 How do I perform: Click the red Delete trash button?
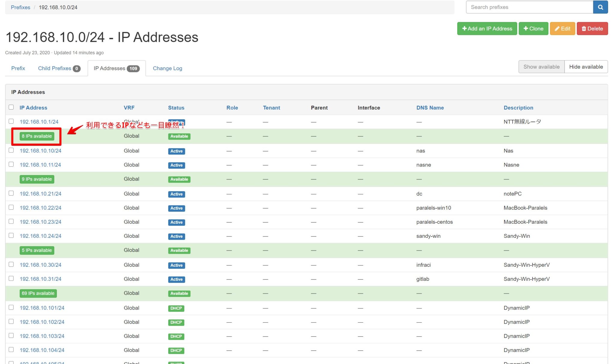tap(592, 29)
